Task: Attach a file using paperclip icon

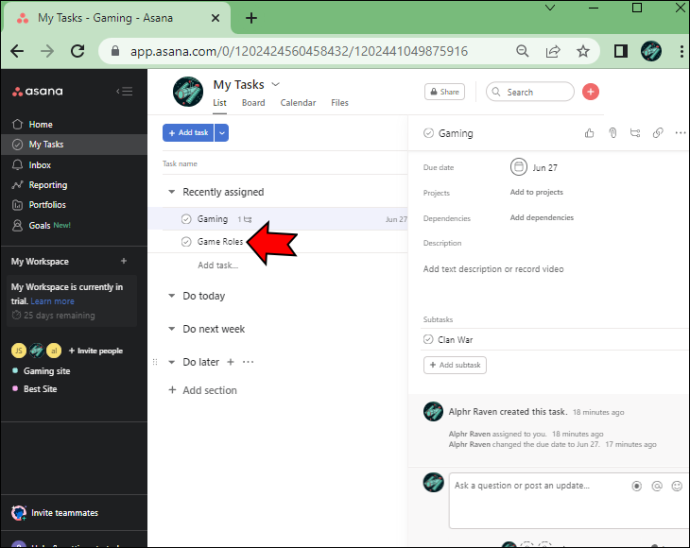Action: (x=613, y=133)
